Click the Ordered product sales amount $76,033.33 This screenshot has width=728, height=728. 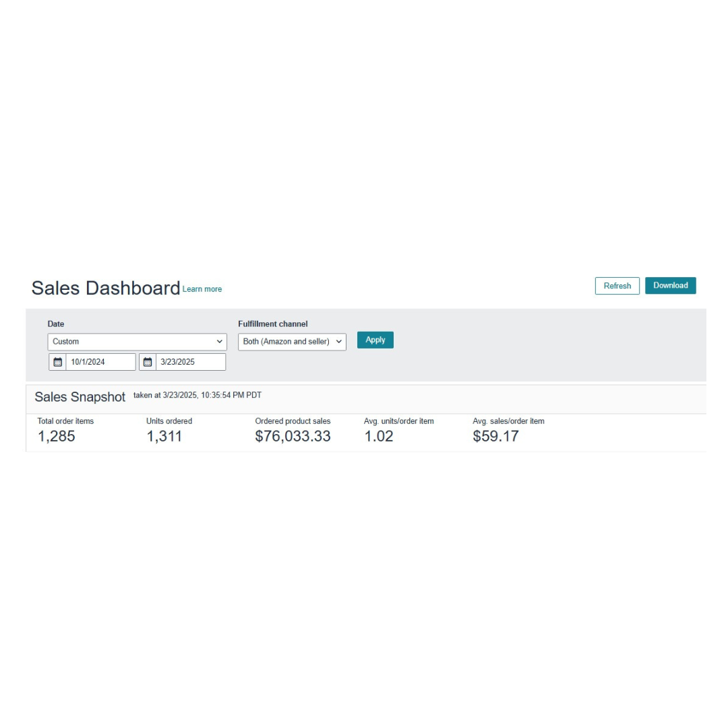[293, 436]
